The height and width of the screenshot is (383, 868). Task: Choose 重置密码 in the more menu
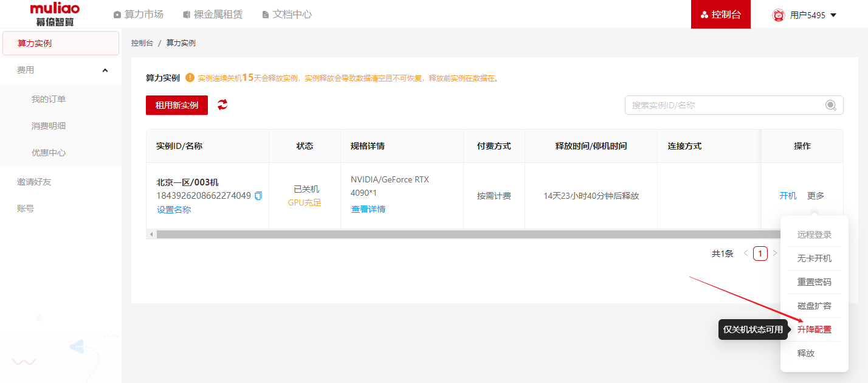pos(815,282)
